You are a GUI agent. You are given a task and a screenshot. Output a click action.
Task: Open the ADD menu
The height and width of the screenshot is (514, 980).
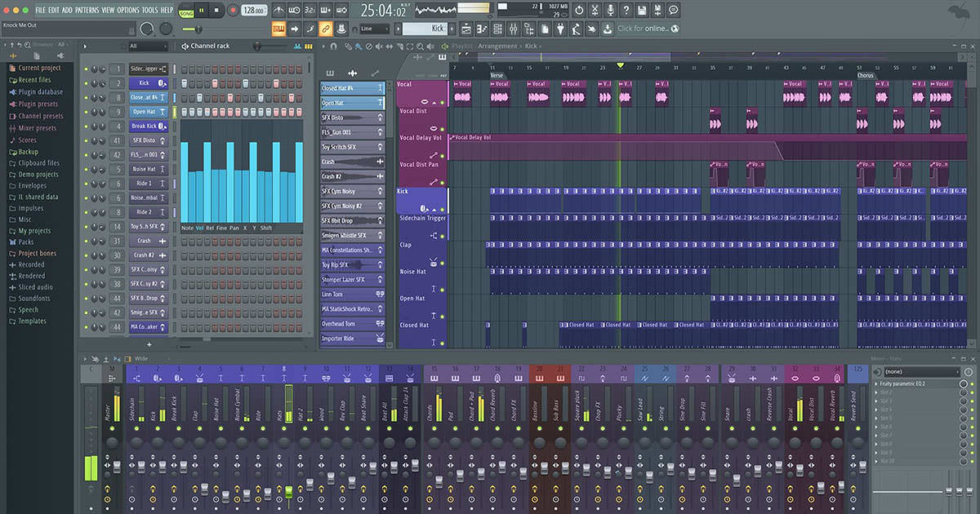pos(68,10)
